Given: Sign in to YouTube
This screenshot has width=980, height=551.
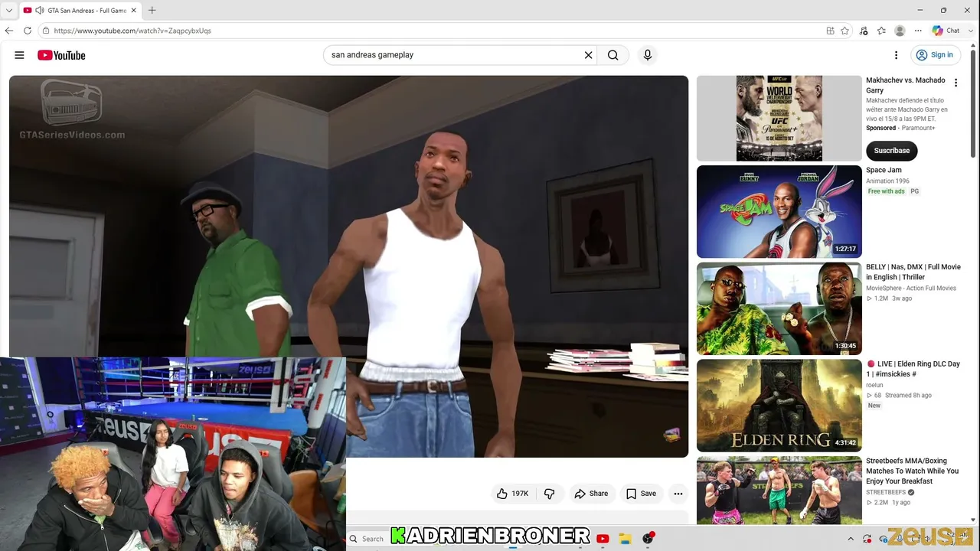Looking at the screenshot, I should [935, 55].
